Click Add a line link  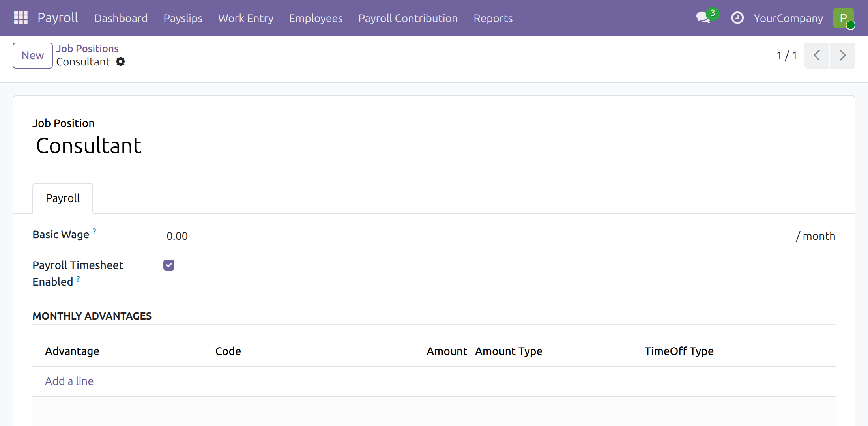69,381
